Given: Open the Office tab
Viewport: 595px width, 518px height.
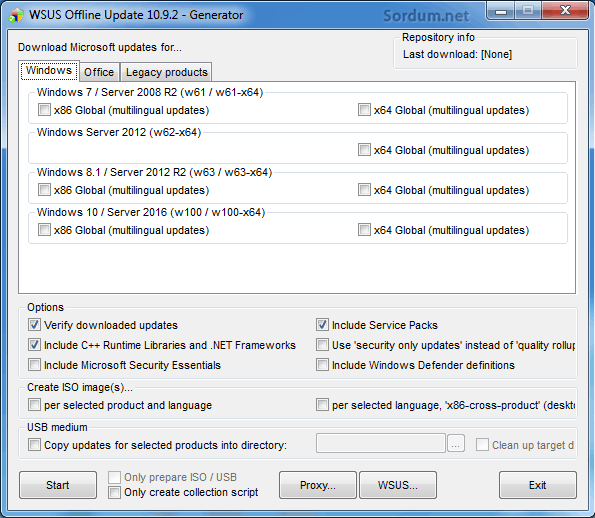Looking at the screenshot, I should pyautogui.click(x=99, y=72).
